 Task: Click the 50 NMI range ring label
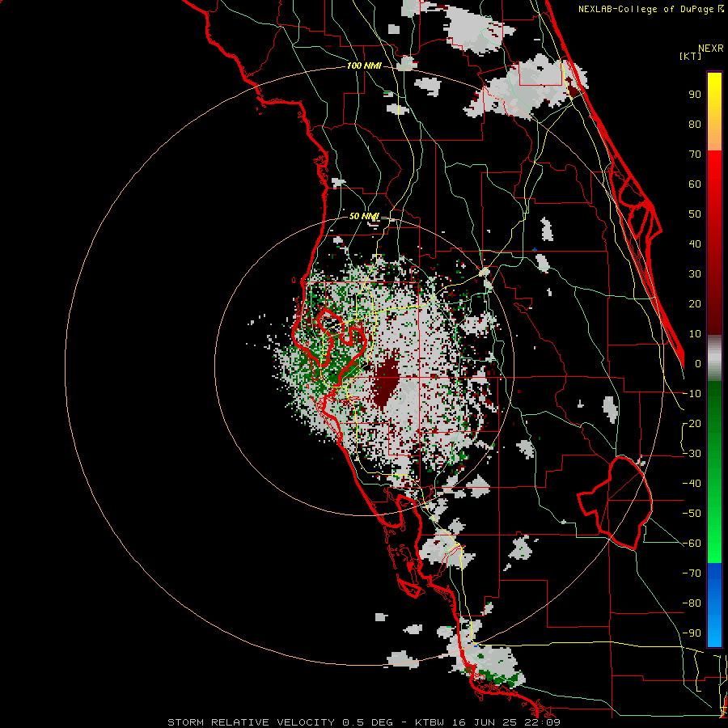[x=364, y=216]
